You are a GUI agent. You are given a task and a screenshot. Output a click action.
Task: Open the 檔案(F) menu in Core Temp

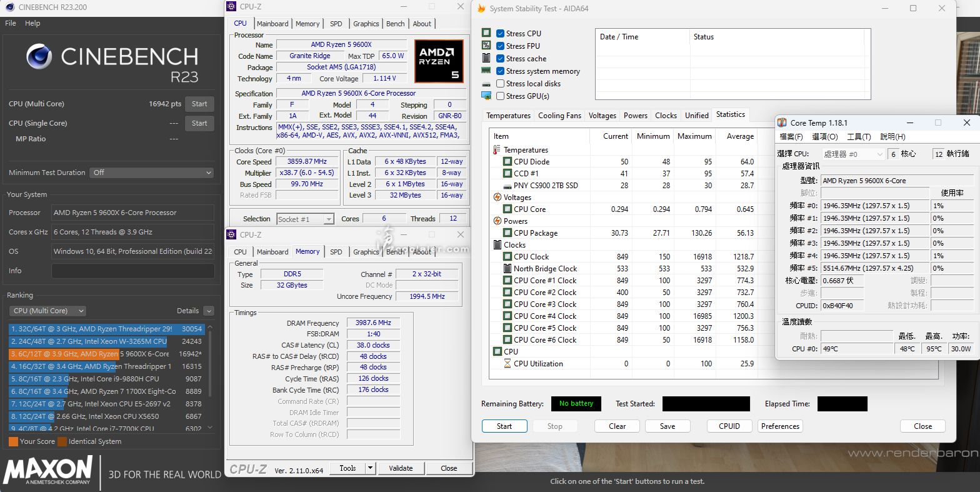tap(791, 137)
